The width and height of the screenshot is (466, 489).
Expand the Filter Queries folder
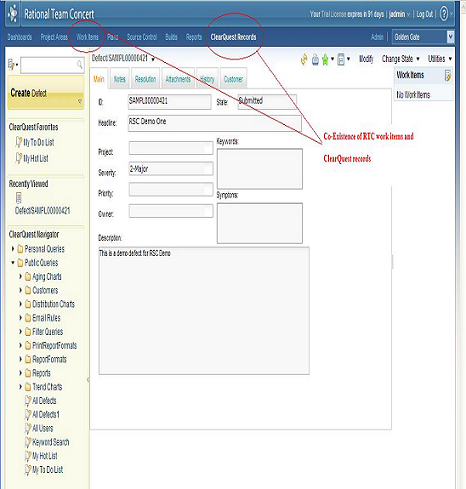(x=20, y=332)
